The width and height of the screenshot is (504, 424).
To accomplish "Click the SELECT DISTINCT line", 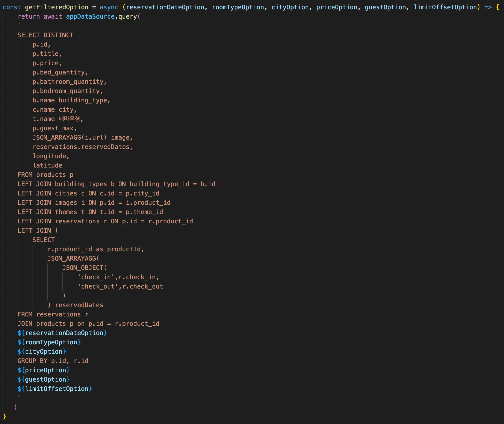I will pyautogui.click(x=45, y=35).
